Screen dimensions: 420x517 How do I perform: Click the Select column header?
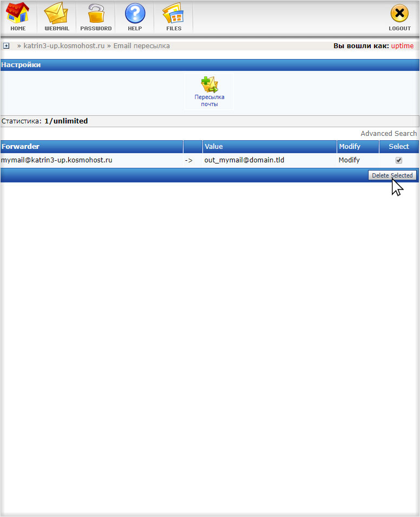tap(398, 146)
